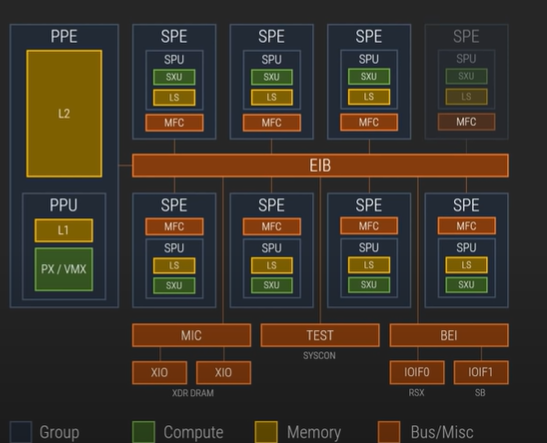Click the Bus/Misc legend text

tap(442, 432)
